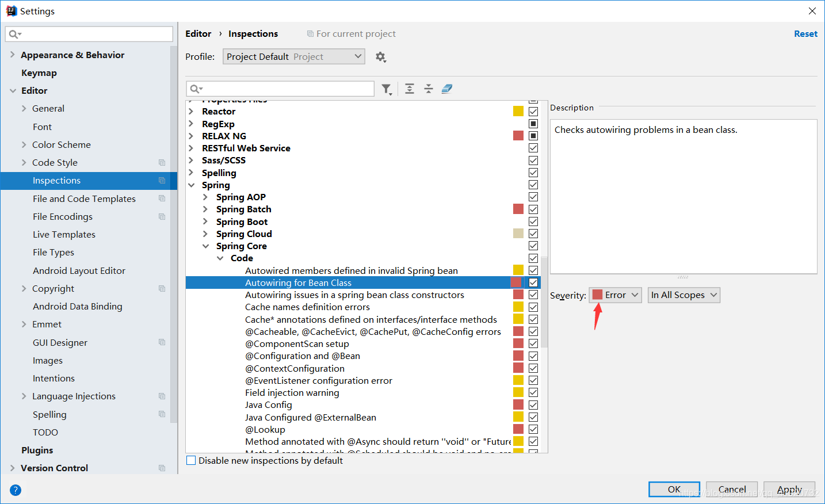Open the inspection filter funnel menu
Image resolution: width=825 pixels, height=504 pixels.
click(387, 89)
